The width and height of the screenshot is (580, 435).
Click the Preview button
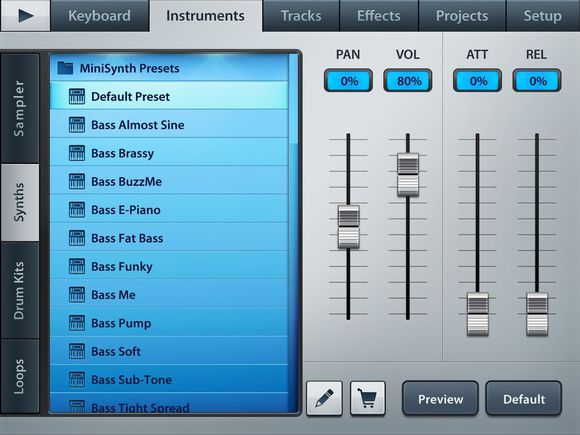(x=440, y=399)
